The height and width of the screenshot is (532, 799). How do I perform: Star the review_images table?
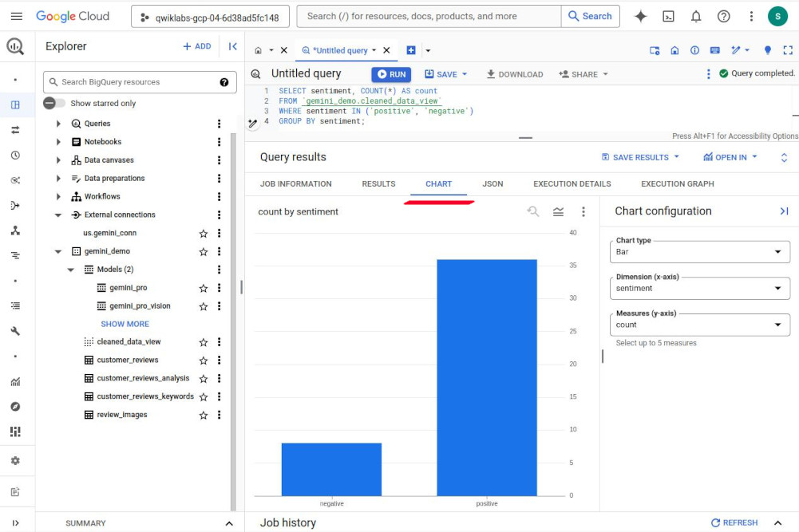click(204, 415)
